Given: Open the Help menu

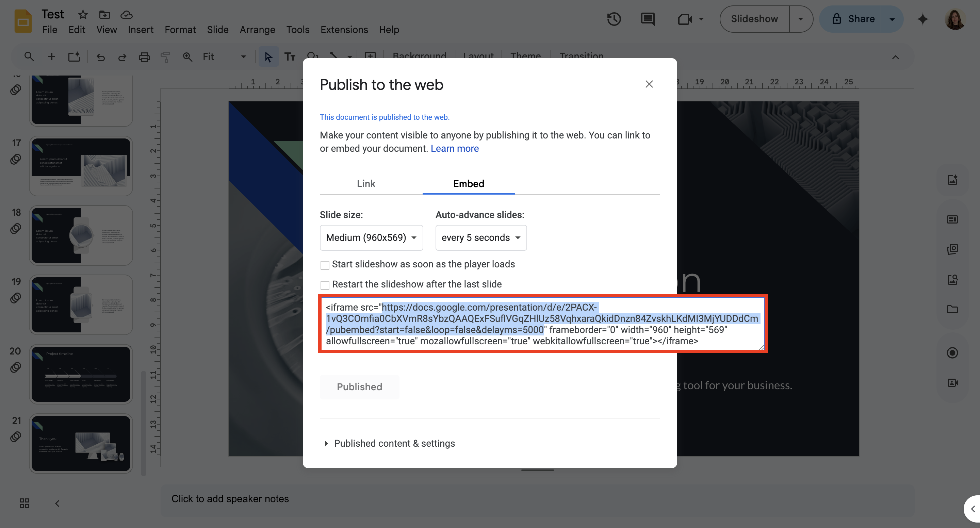Looking at the screenshot, I should point(389,29).
